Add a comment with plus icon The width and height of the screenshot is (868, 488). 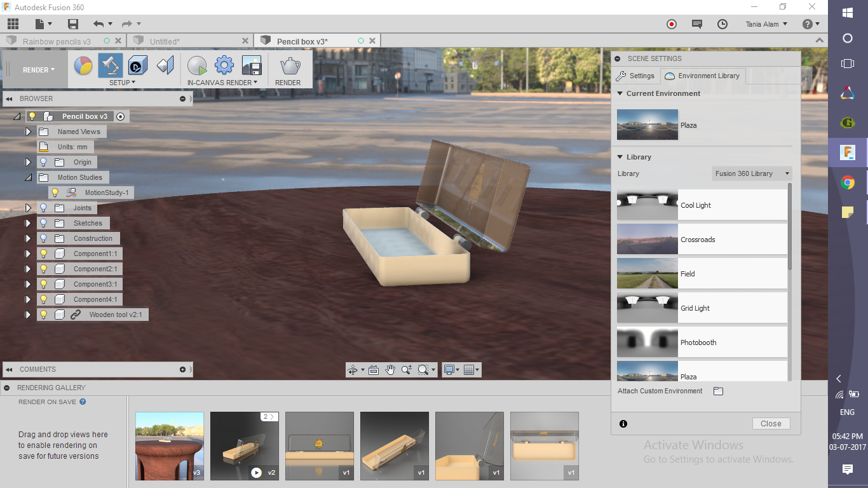[x=182, y=369]
